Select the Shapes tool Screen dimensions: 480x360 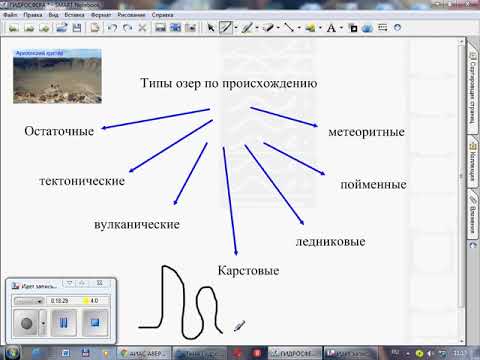[x=310, y=28]
